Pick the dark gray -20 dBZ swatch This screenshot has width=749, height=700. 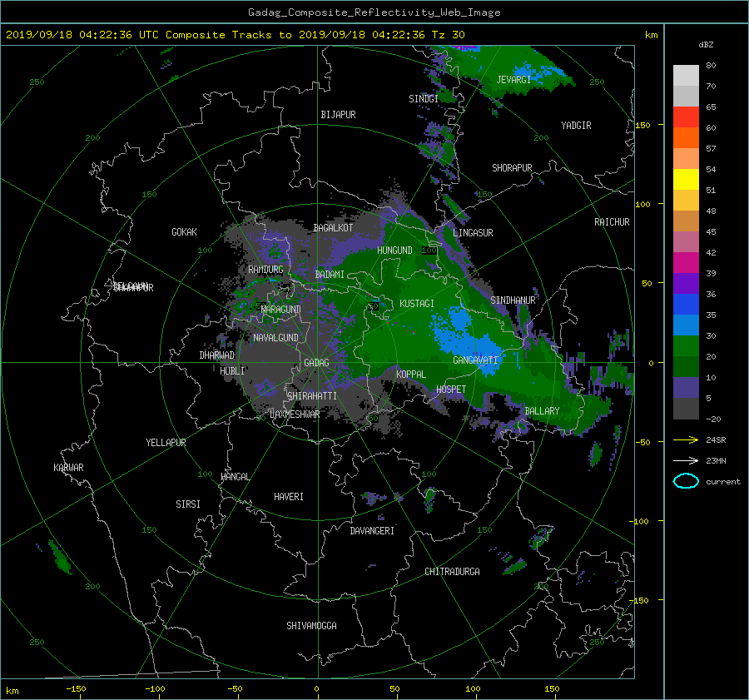click(686, 409)
